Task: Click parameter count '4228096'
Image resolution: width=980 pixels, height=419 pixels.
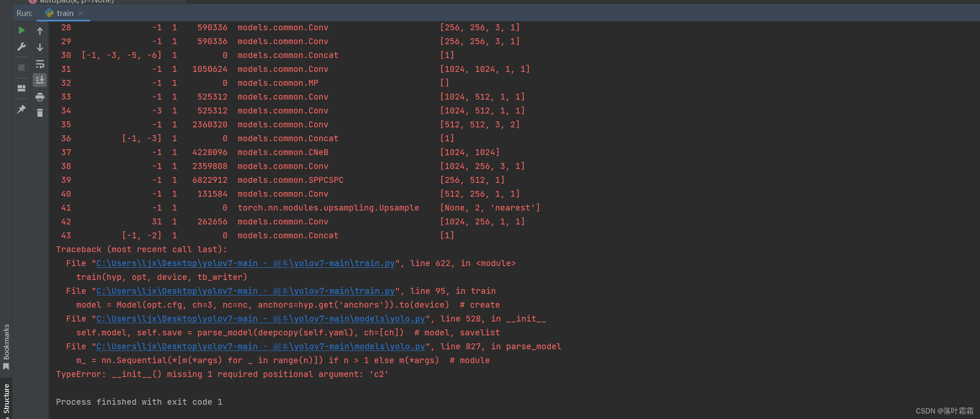Action: (210, 152)
